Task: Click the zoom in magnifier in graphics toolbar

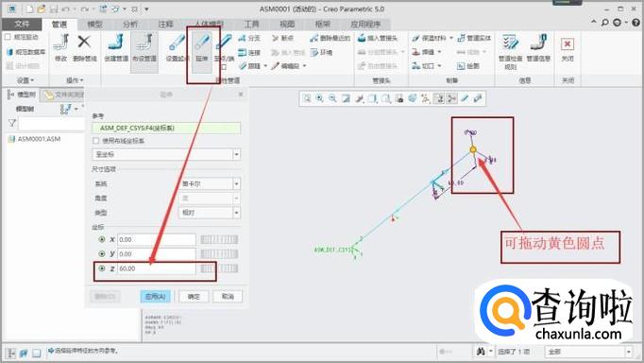Action: (319, 98)
